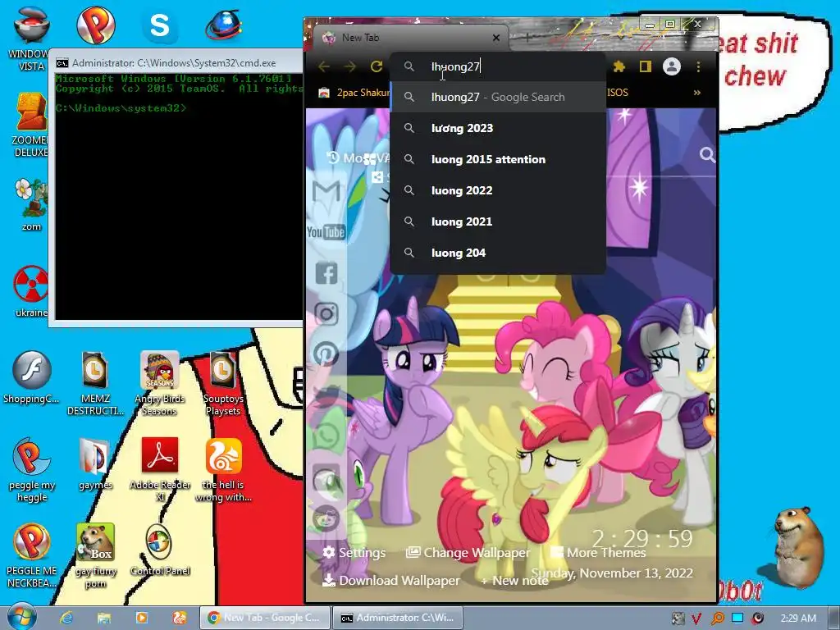Open UC Browser taskbar icon
This screenshot has width=840, height=630.
coord(180,618)
